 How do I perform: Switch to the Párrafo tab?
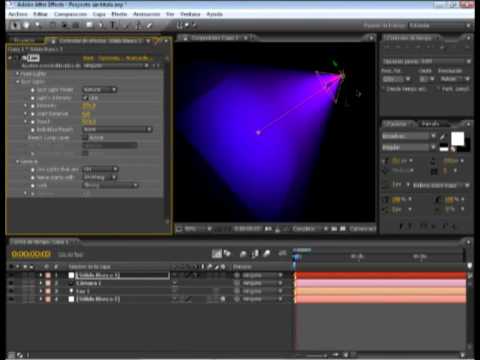click(430, 124)
